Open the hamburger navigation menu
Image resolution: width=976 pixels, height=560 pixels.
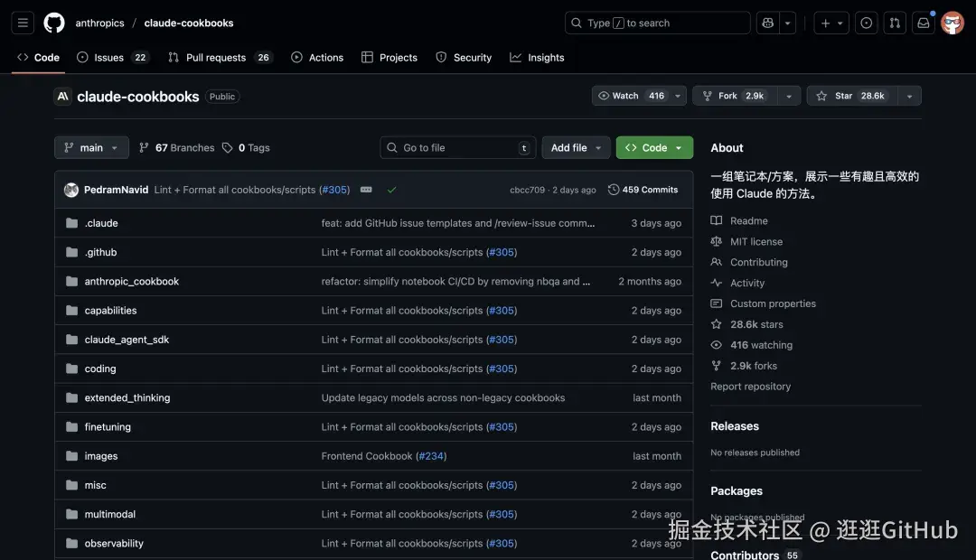click(x=23, y=23)
